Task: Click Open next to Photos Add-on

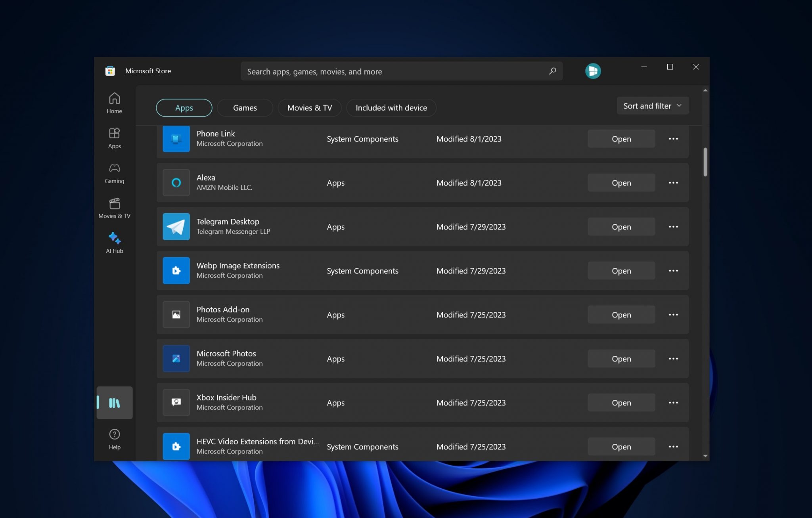Action: 621,314
